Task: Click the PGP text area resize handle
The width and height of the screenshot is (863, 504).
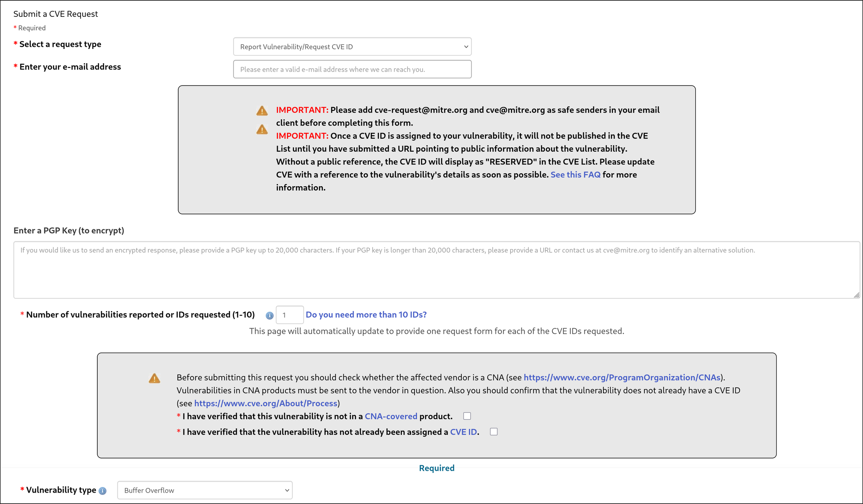Action: [x=856, y=295]
